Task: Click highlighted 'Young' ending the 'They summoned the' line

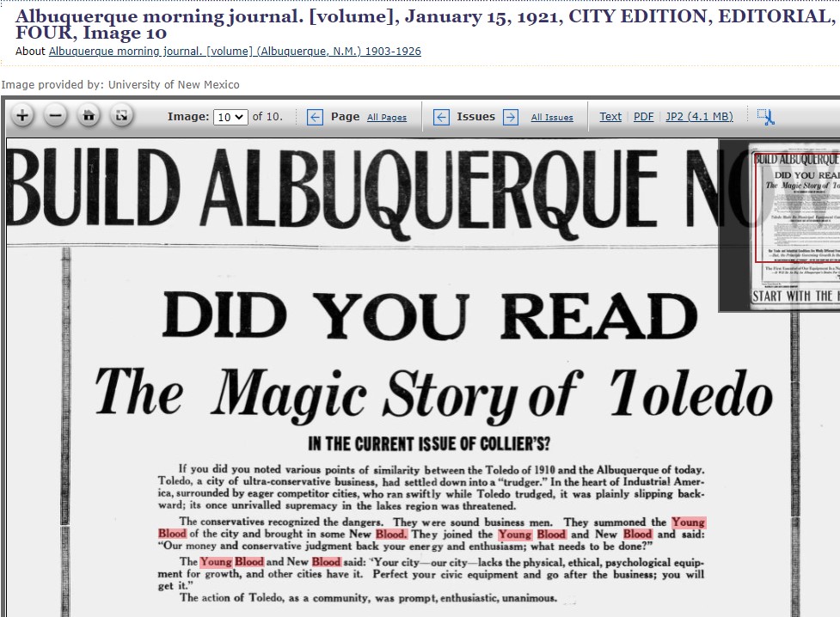Action: coord(689,522)
